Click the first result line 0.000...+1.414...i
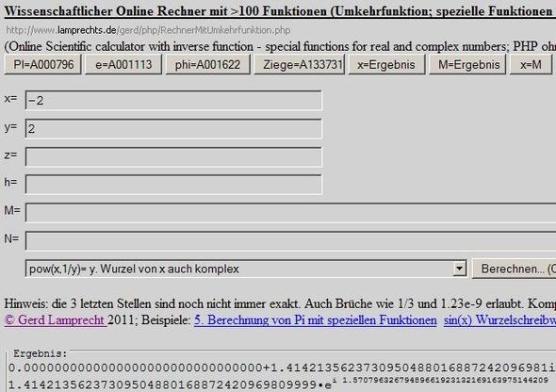The image size is (556, 392). pyautogui.click(x=282, y=367)
